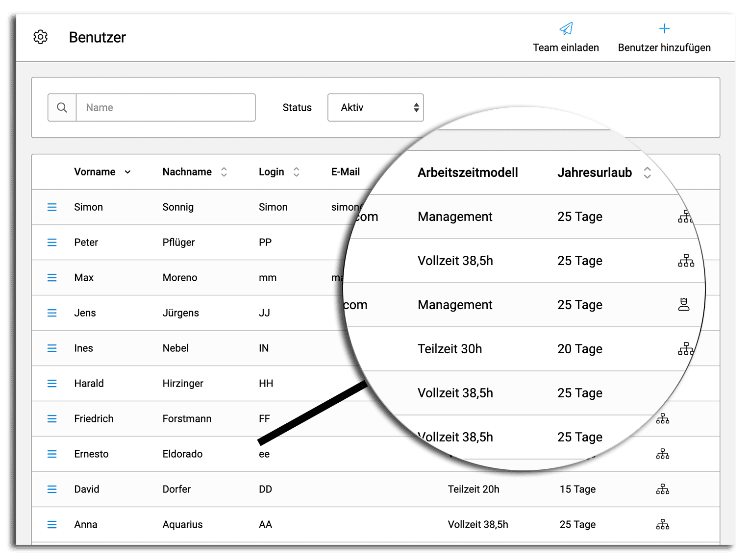Click the Arbeitszeitmodell column header
This screenshot has width=749, height=560.
468,172
